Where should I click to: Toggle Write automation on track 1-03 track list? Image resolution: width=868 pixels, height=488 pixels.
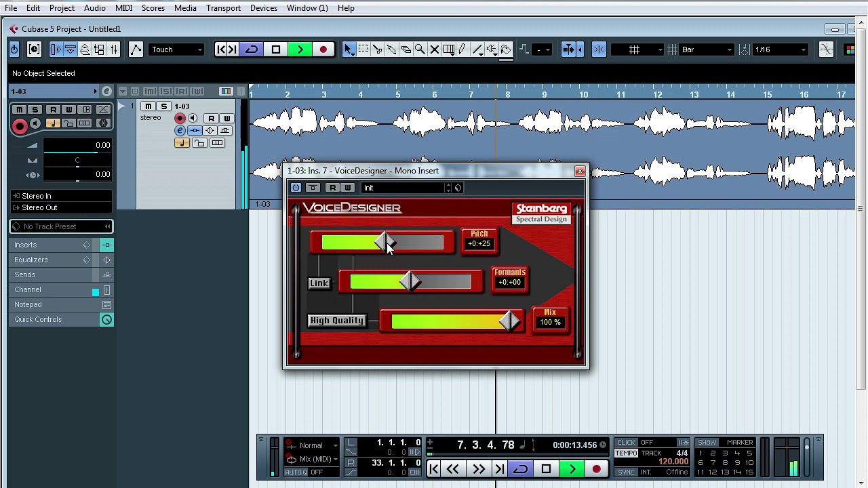(x=226, y=119)
